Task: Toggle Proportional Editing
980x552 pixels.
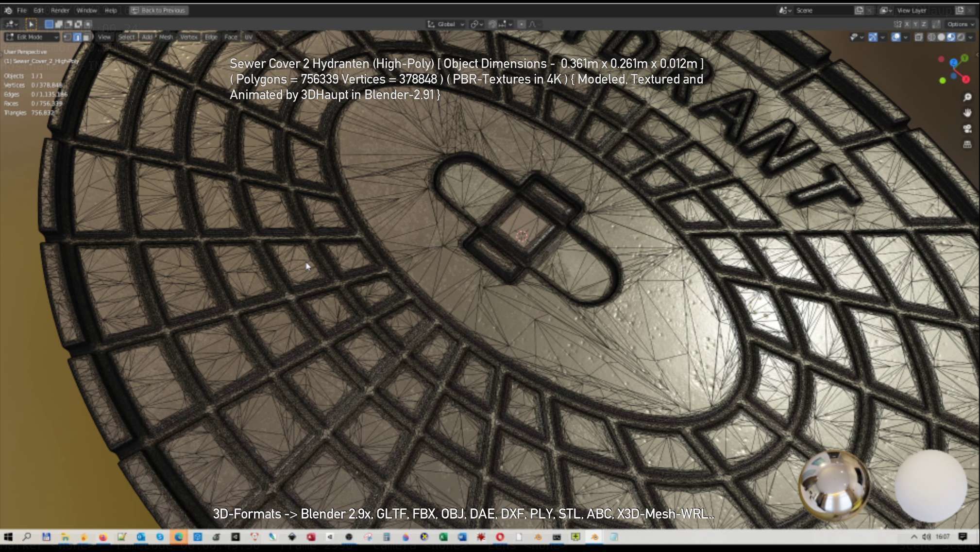Action: point(522,24)
